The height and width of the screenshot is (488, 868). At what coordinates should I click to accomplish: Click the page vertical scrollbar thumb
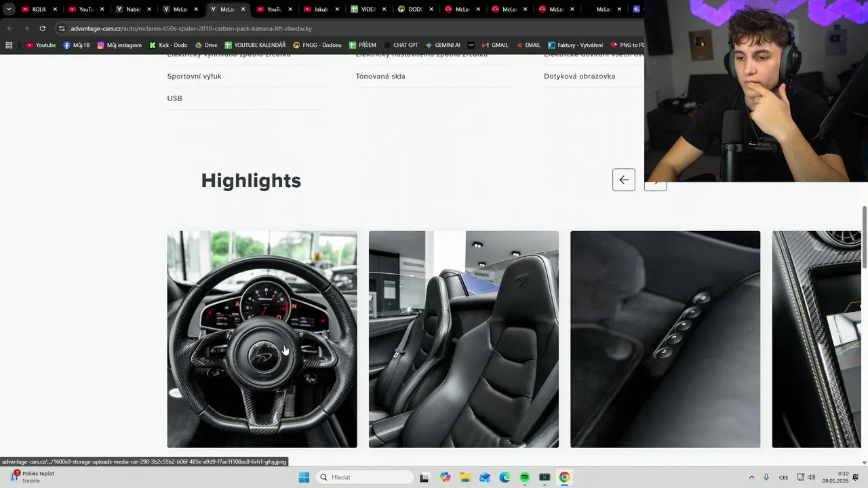pos(864,238)
